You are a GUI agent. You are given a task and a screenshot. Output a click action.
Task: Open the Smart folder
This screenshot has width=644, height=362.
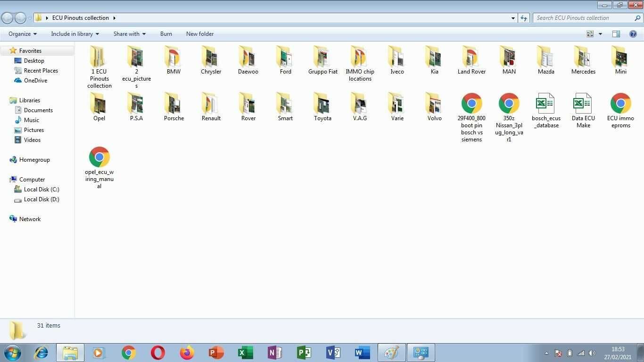pos(285,107)
